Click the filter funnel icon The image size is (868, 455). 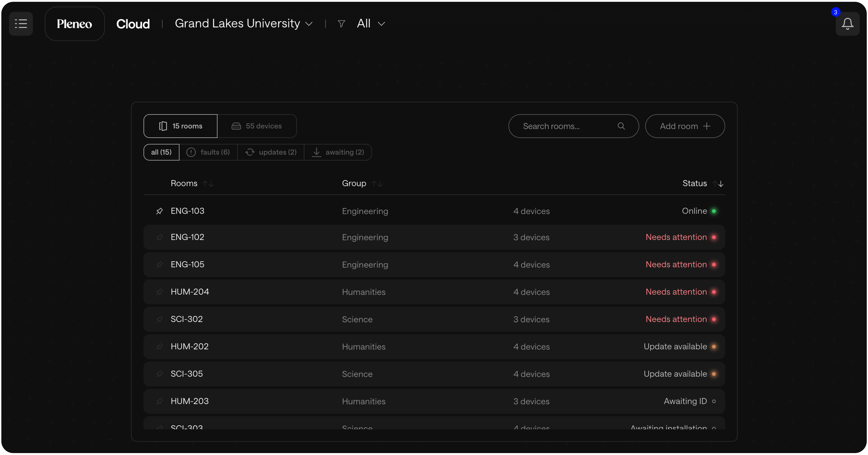[x=341, y=24]
